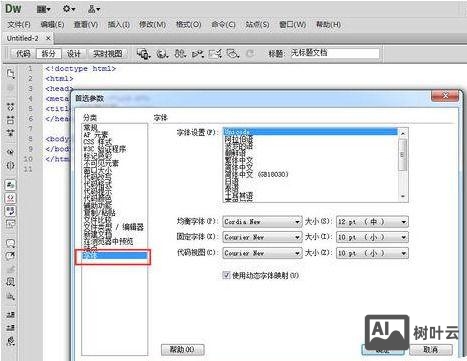Click Apply Comment icon
467x361 pixels.
[x=10, y=243]
